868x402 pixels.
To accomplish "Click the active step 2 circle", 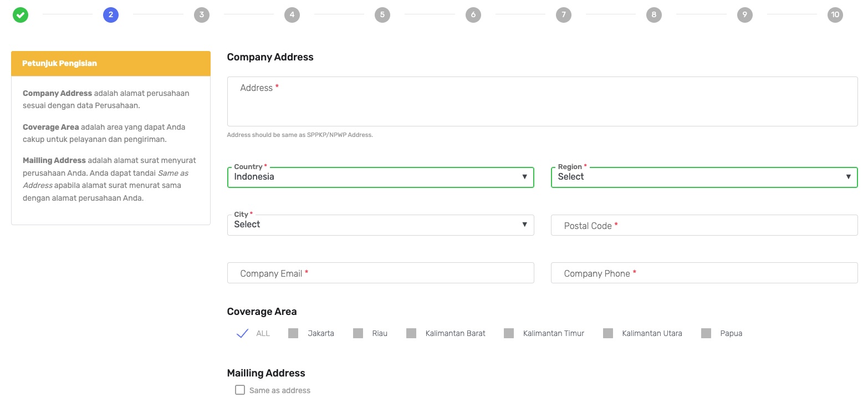I will [111, 15].
